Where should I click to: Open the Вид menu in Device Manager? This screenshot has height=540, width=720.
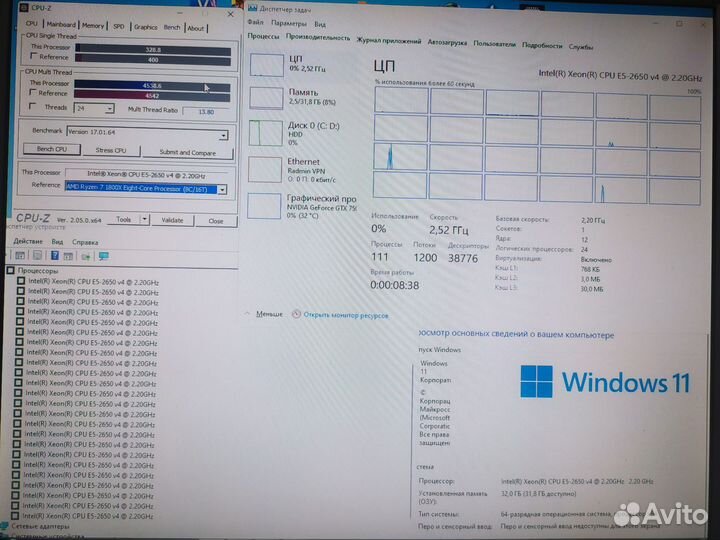coord(57,242)
